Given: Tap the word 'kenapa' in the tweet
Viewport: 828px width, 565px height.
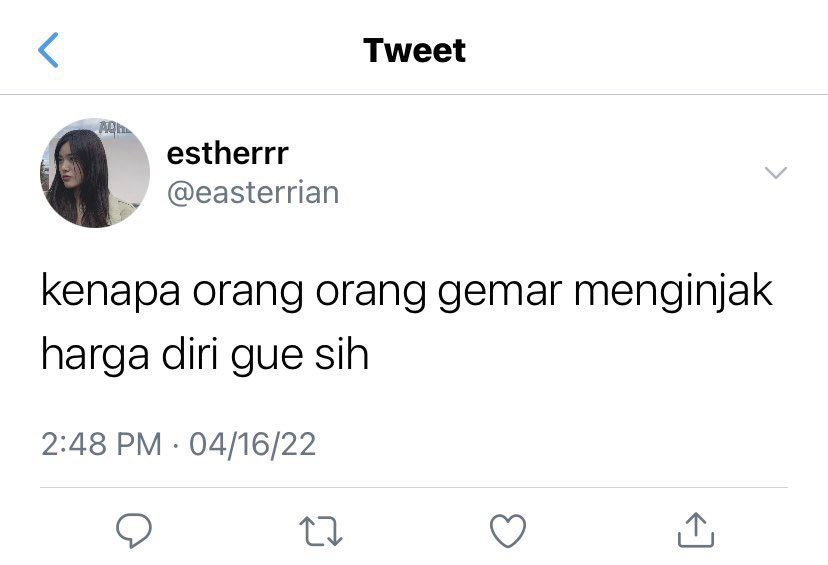Looking at the screenshot, I should (x=111, y=291).
